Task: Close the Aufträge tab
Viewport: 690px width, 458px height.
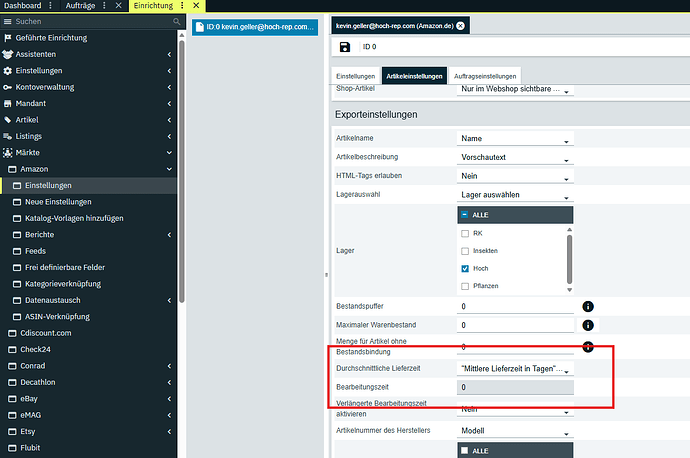Action: pyautogui.click(x=118, y=5)
